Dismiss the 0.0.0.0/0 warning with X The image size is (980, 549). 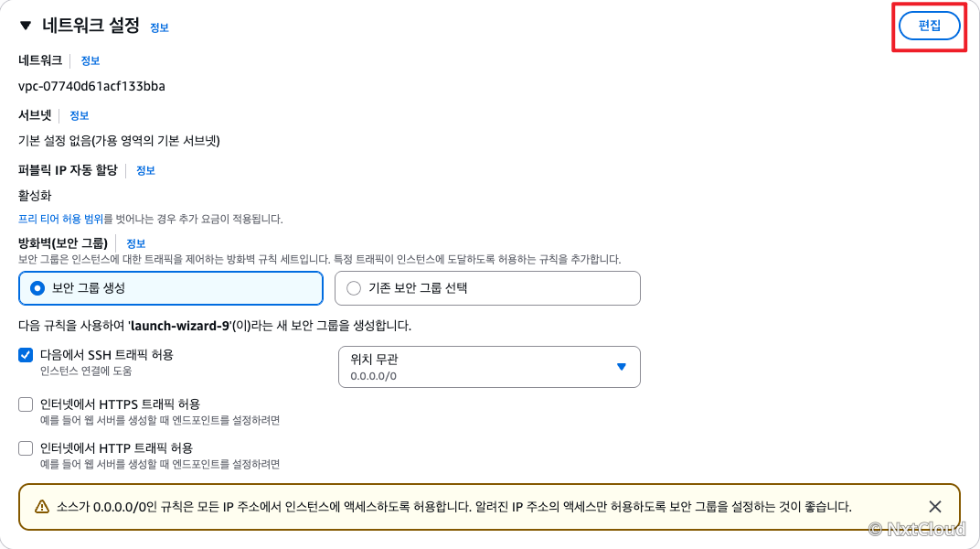coord(935,507)
